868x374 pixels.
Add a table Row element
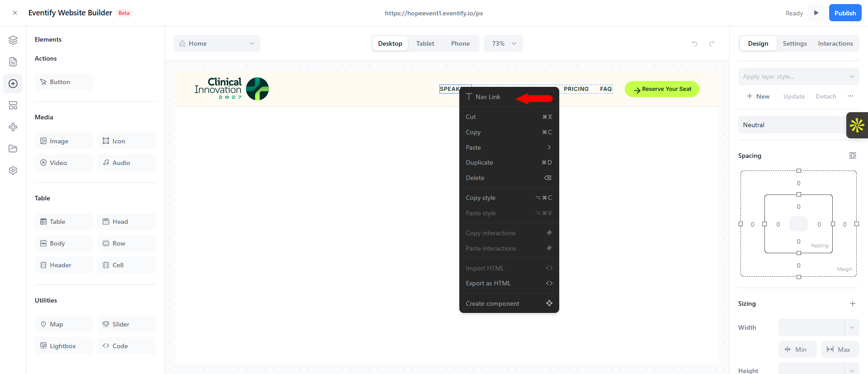click(127, 243)
